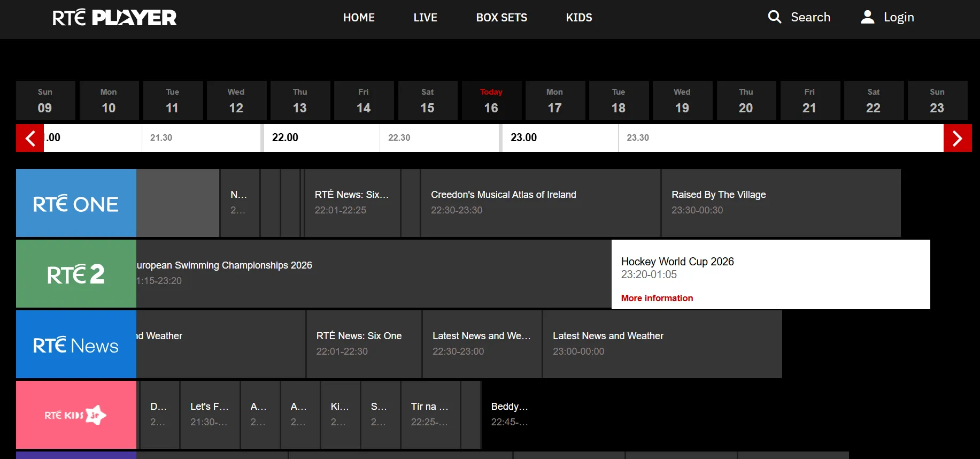Open Ki… programme on RTÉ Kids
The image size is (980, 459).
tap(341, 415)
